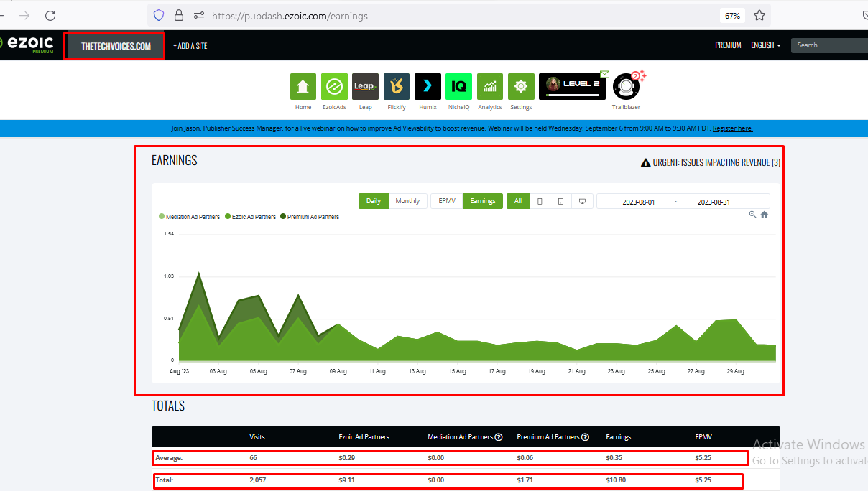The image size is (868, 491).
Task: Show EPMV on the chart
Action: [x=446, y=201]
